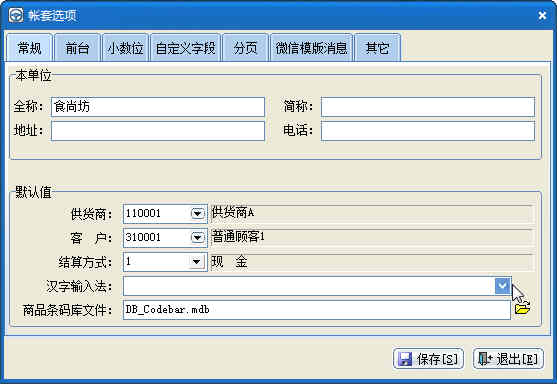Image resolution: width=557 pixels, height=384 pixels.
Task: Open the 自定义字段 tab
Action: coord(185,48)
